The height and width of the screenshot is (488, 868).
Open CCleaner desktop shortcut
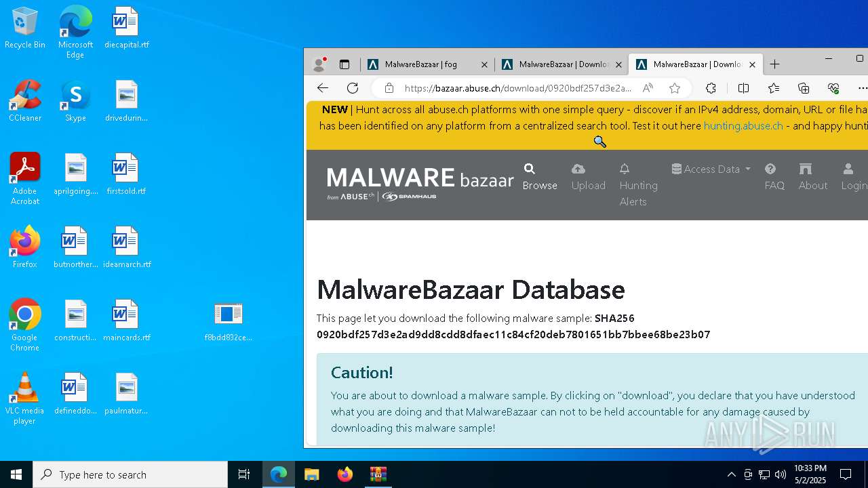(25, 102)
